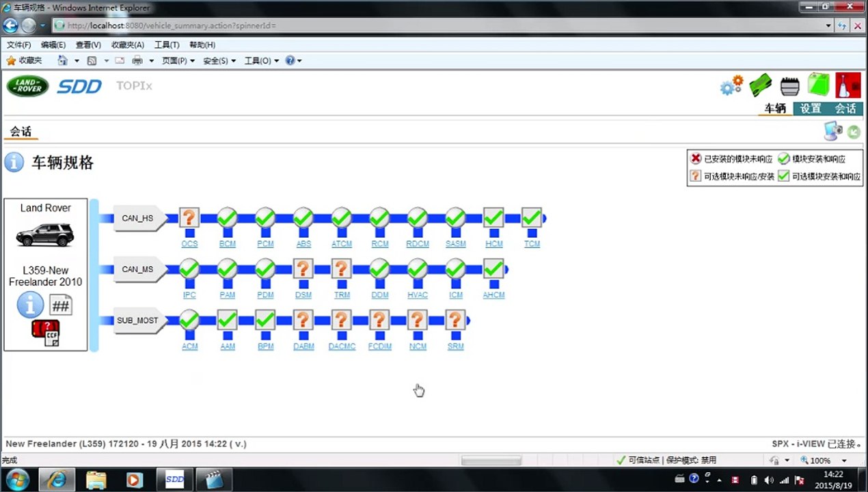Open the red CCF icon
This screenshot has height=492, width=868.
[45, 333]
